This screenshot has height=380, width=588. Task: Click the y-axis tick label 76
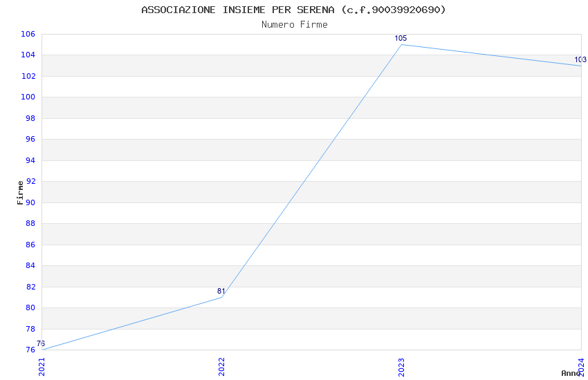tap(30, 350)
